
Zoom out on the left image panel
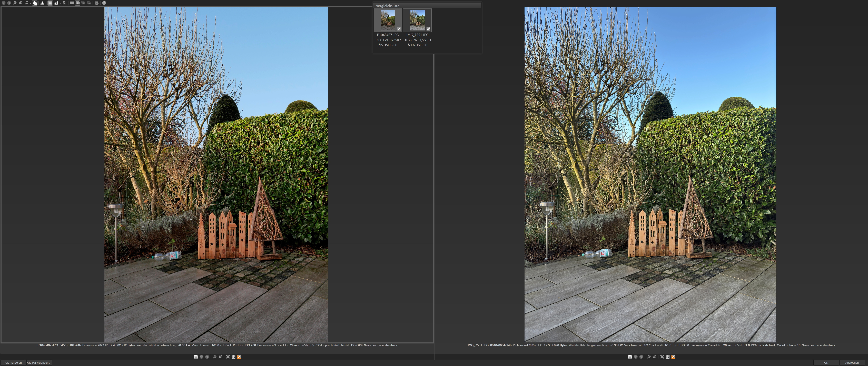[x=220, y=357]
